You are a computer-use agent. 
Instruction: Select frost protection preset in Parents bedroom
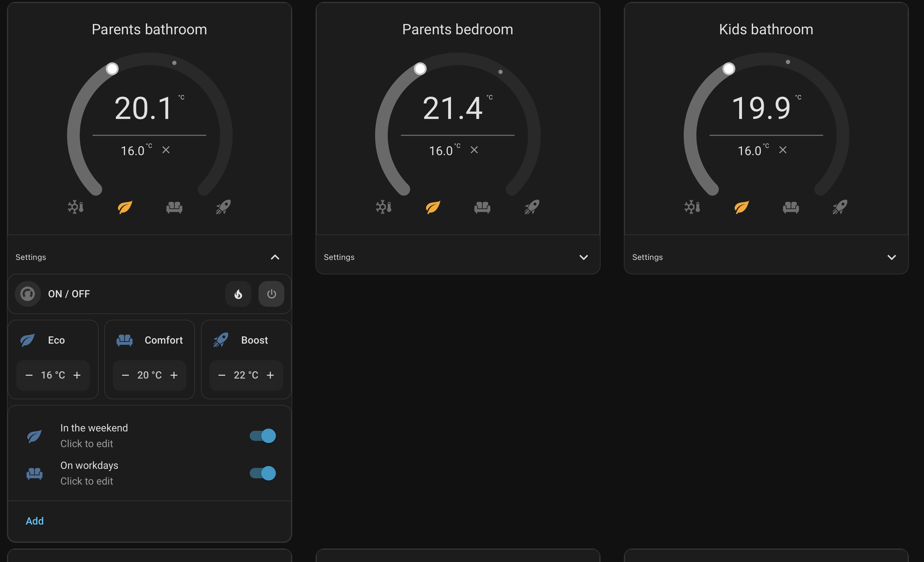tap(384, 207)
